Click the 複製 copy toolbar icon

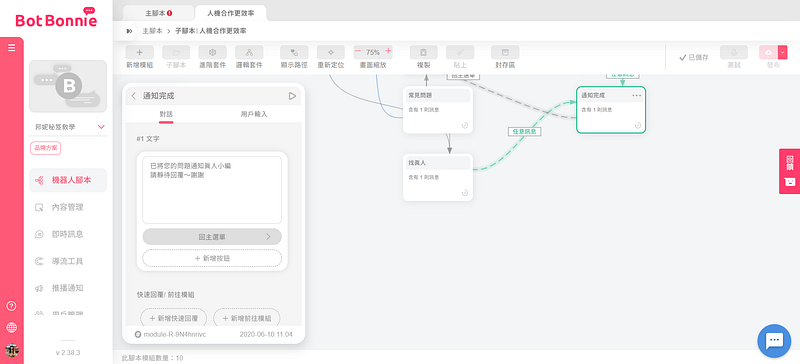[x=423, y=52]
